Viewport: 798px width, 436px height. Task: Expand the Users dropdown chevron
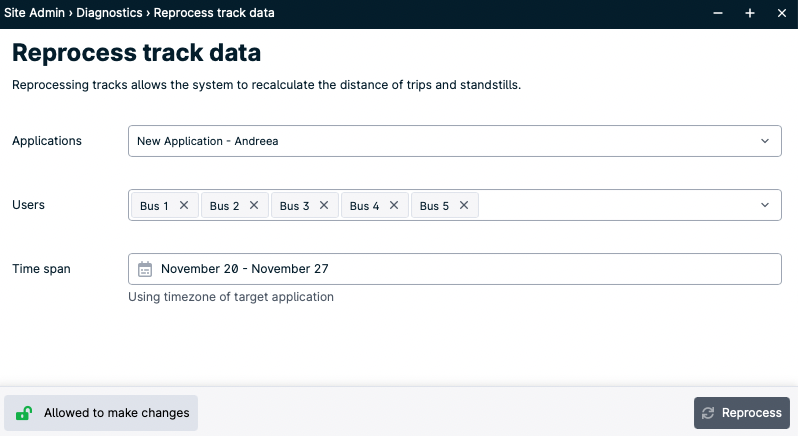pyautogui.click(x=764, y=205)
